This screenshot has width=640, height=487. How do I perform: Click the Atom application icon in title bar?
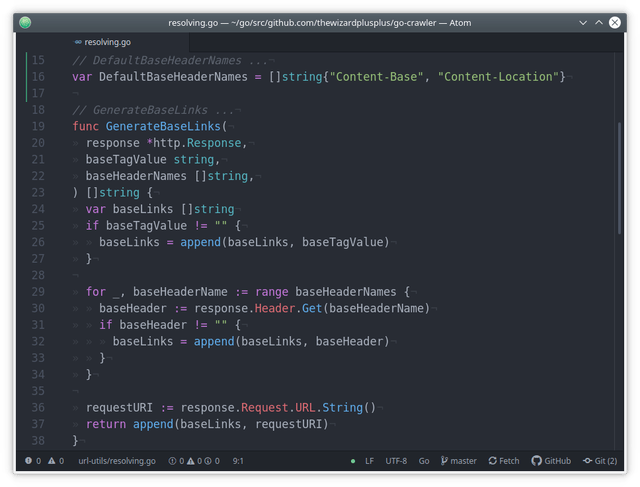tap(25, 22)
